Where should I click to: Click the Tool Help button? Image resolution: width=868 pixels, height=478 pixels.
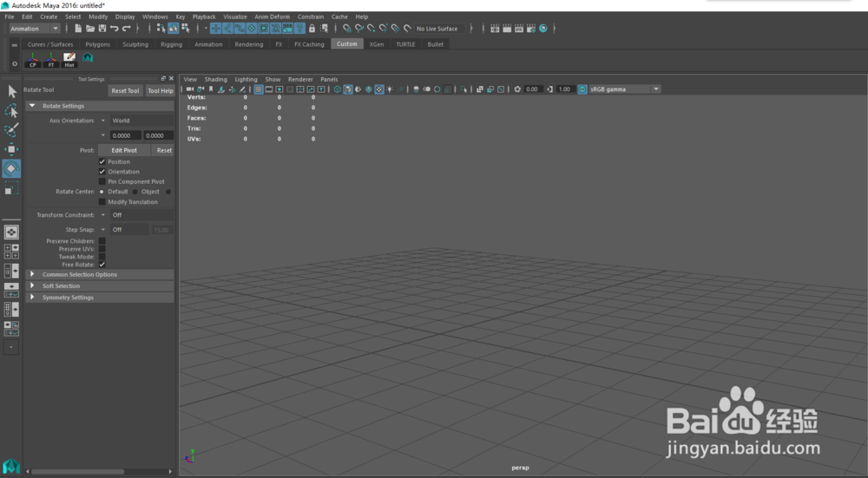coord(160,91)
